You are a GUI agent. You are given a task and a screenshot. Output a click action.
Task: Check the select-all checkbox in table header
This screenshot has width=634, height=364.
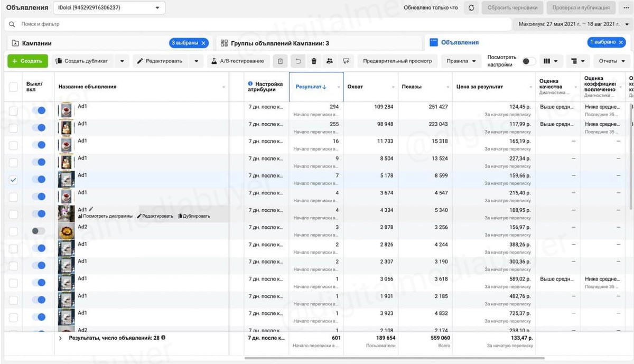[13, 87]
